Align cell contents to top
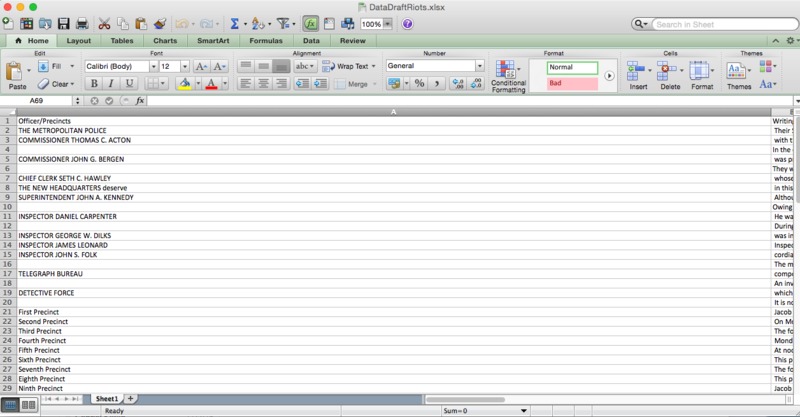Viewport: 800px width, 417px height. click(245, 66)
